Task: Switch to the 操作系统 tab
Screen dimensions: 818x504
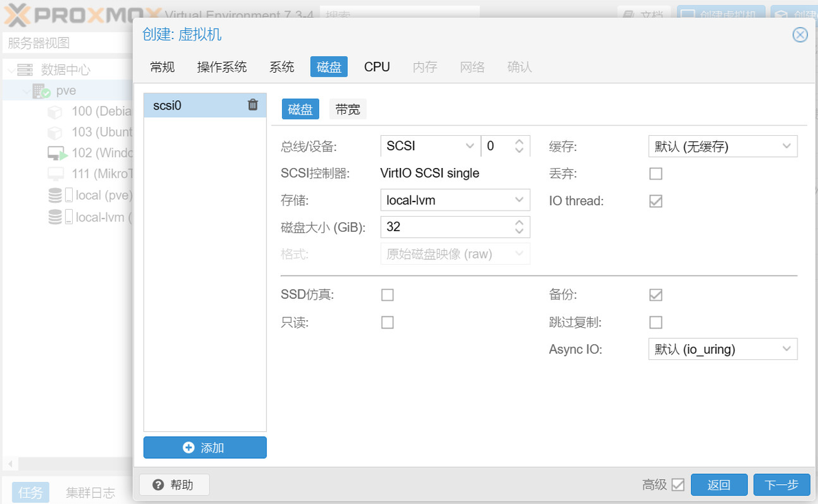Action: [222, 67]
